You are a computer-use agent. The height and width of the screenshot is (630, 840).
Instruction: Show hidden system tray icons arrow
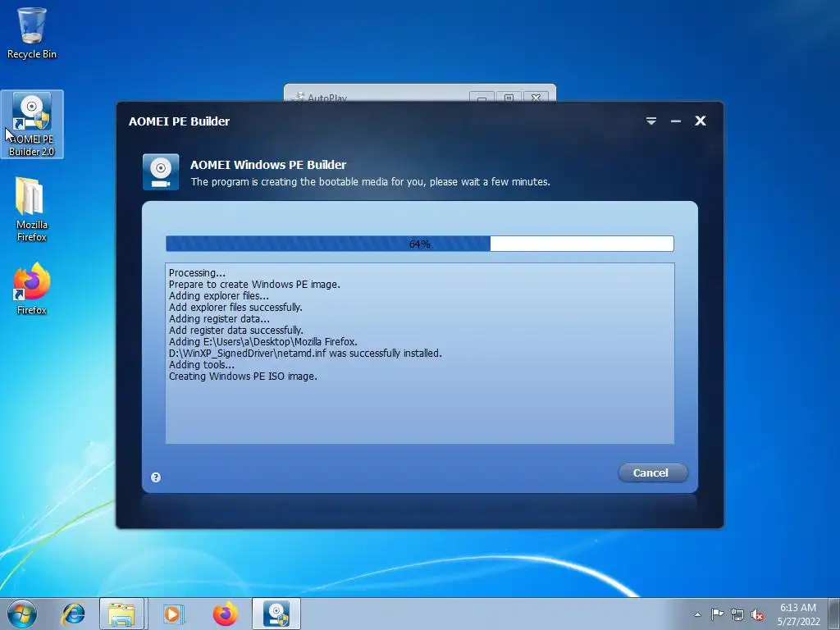(x=697, y=614)
